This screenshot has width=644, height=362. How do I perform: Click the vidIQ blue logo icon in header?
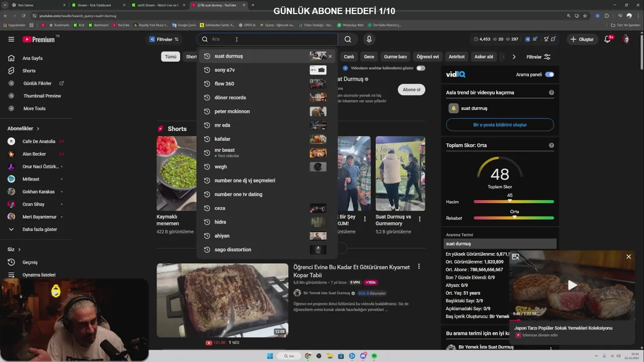tap(528, 39)
